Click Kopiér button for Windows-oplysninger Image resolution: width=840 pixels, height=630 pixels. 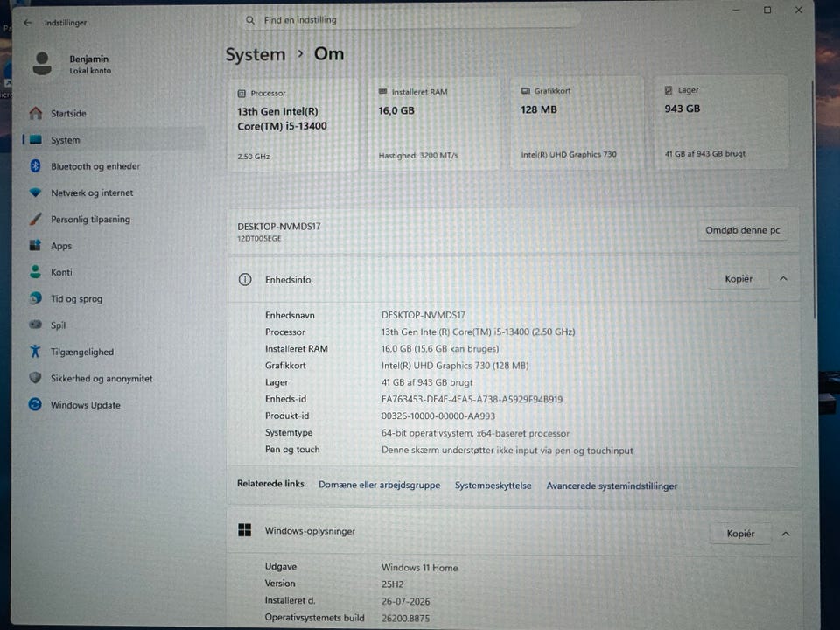coord(740,534)
